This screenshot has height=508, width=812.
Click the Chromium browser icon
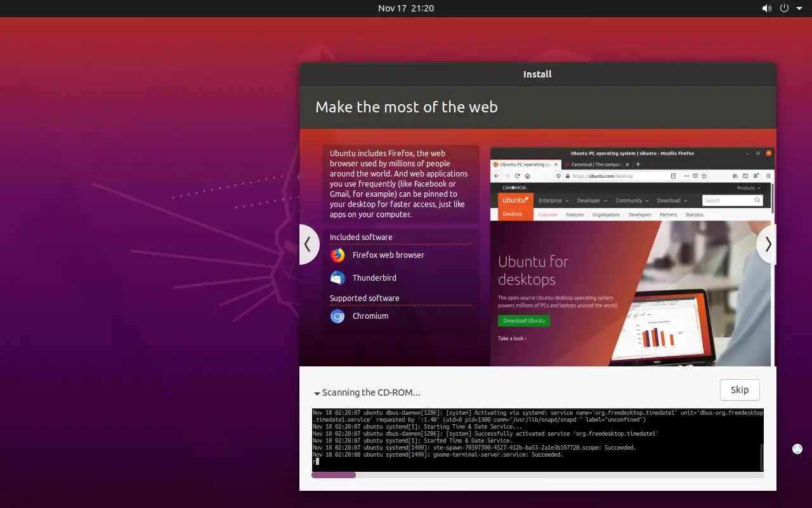[337, 316]
